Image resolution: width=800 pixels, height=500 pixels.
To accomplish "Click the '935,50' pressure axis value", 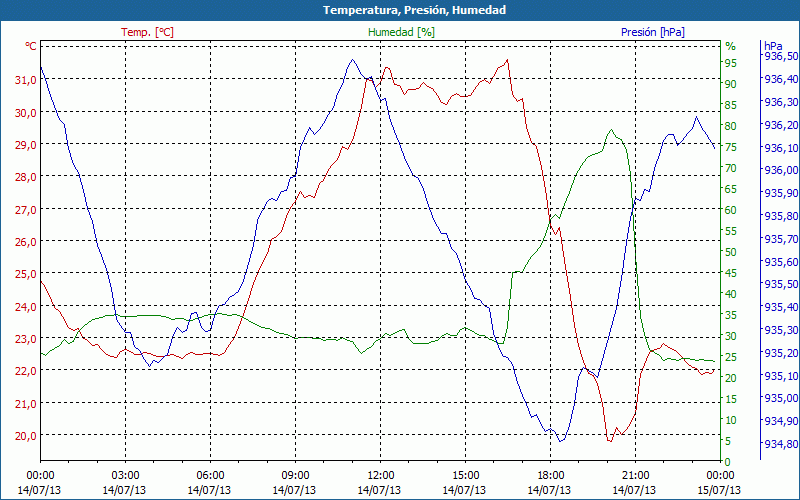I will [x=781, y=284].
